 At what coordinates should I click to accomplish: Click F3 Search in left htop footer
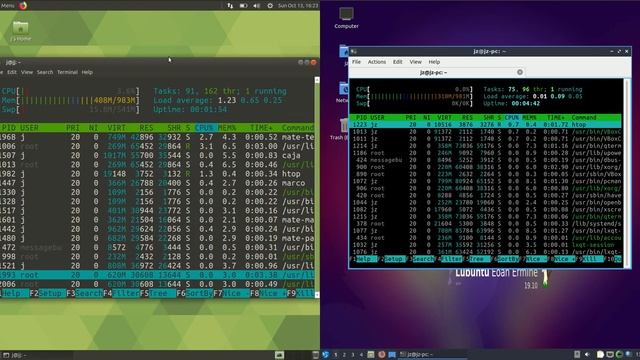pos(84,293)
